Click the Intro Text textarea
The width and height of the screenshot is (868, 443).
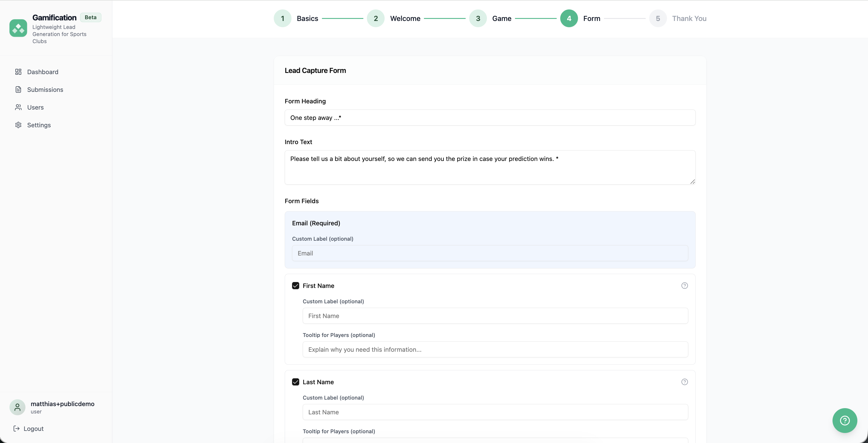tap(489, 167)
